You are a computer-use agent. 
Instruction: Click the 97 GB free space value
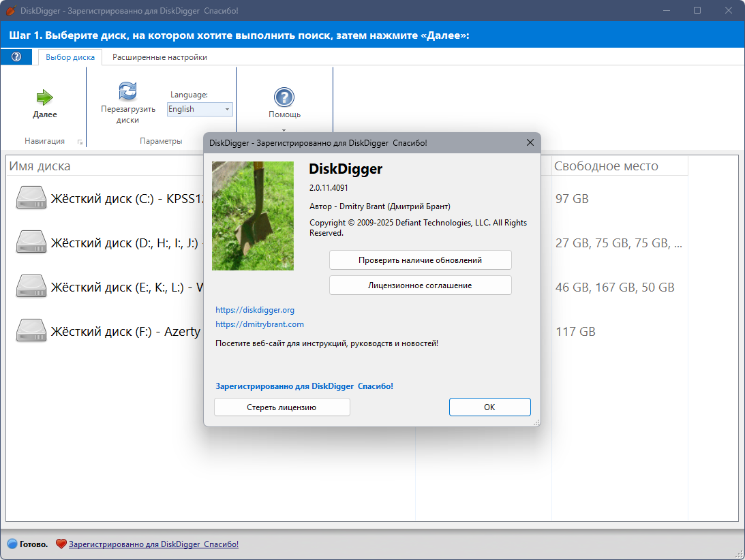[x=572, y=198]
